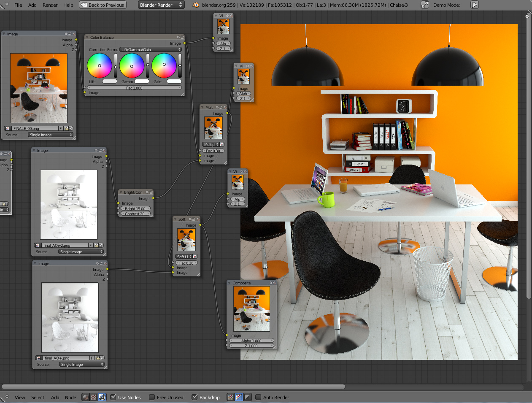The width and height of the screenshot is (532, 403).
Task: Click image browse icon next to final_AOw2.png
Action: [38, 245]
